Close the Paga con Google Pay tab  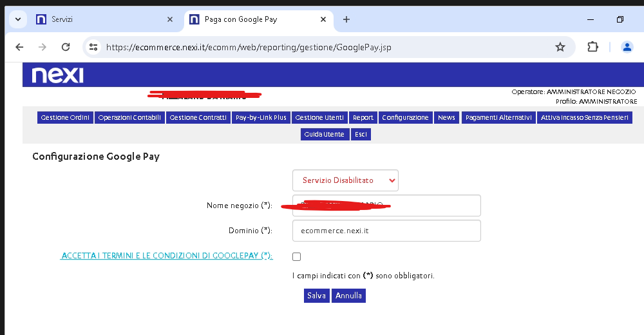pyautogui.click(x=323, y=19)
